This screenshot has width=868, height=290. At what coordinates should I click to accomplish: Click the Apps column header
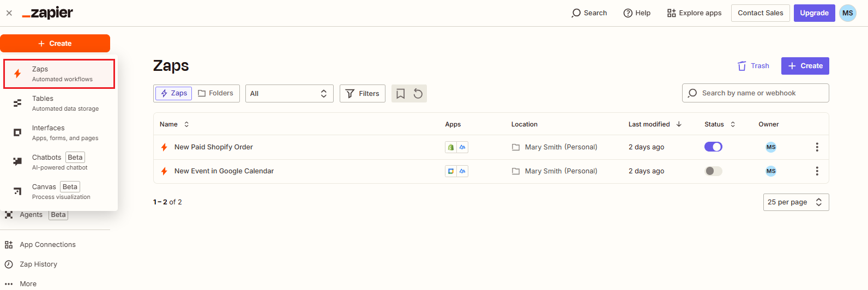coord(453,124)
